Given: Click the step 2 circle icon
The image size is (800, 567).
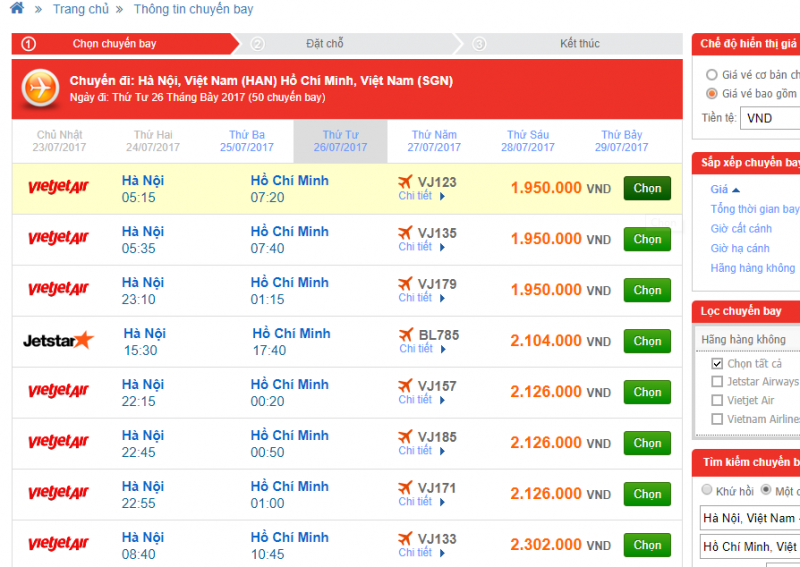Looking at the screenshot, I should (258, 44).
